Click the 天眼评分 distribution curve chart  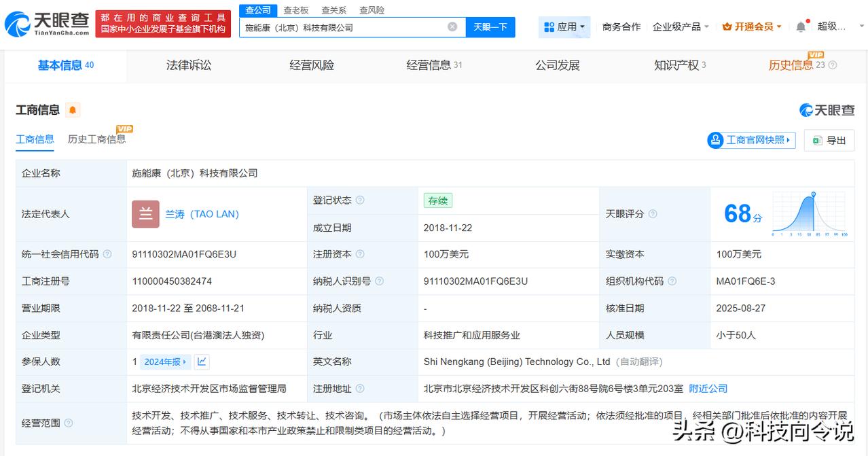click(x=809, y=214)
